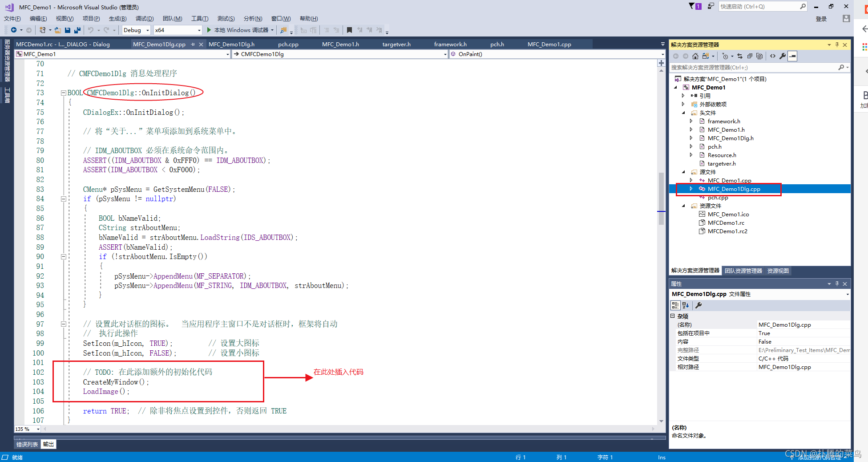Select MFC_Demo1.ico in Solution Explorer

click(728, 214)
